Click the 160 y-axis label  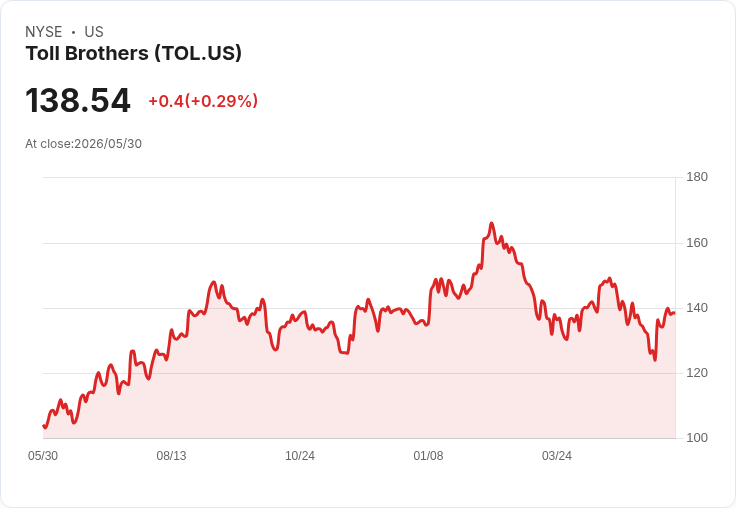point(697,243)
